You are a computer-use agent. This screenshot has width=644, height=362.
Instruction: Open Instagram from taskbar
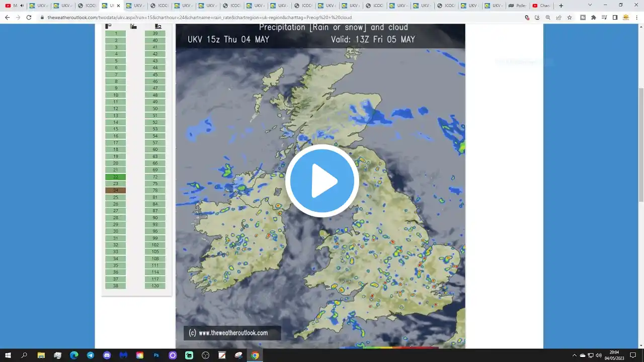140,355
